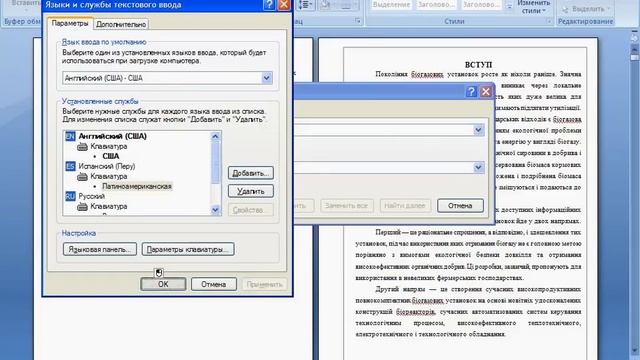Select the RU badge for Русский
The width and height of the screenshot is (640, 360).
(70, 196)
